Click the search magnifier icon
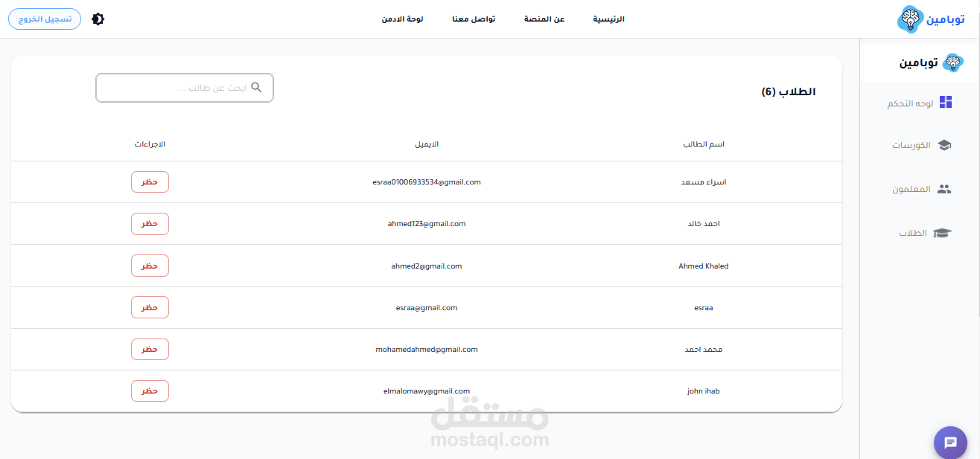This screenshot has height=459, width=980. coord(256,88)
